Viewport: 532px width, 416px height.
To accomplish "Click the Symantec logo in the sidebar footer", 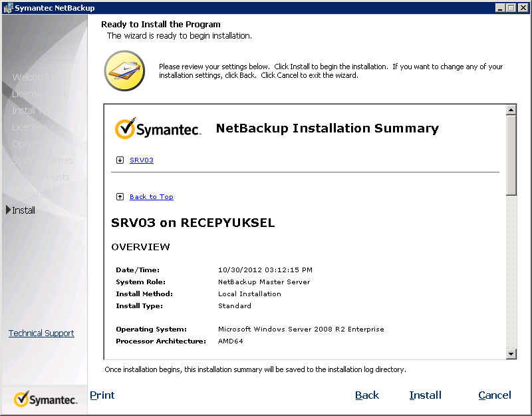I will click(x=45, y=399).
